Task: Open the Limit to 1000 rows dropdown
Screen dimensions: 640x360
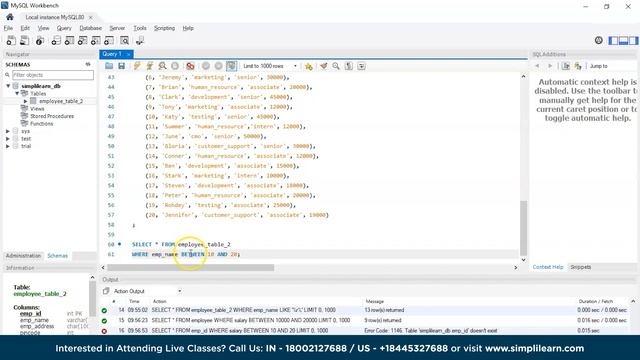Action: (270, 66)
